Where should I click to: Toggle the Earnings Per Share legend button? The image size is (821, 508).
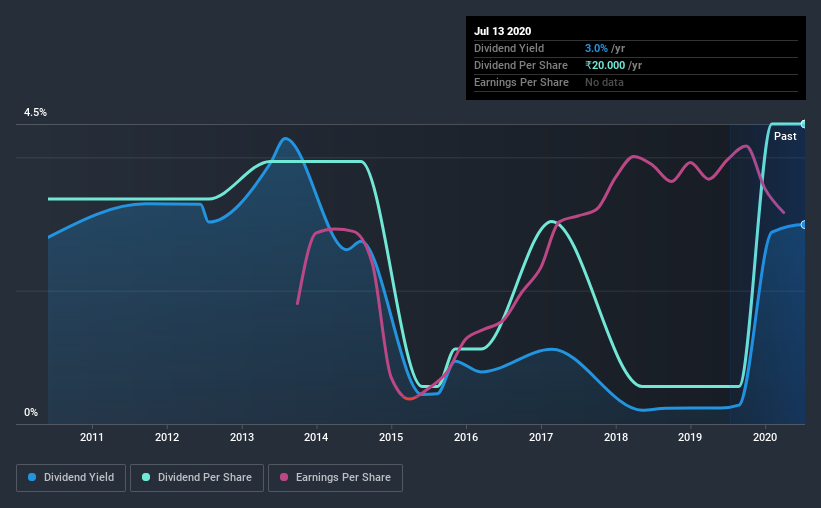coord(335,478)
